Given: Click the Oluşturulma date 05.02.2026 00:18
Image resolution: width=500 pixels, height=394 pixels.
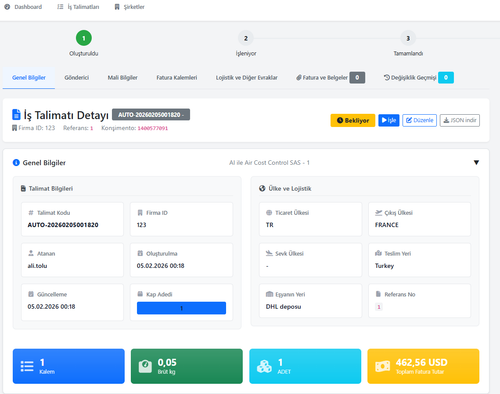Looking at the screenshot, I should click(x=160, y=266).
